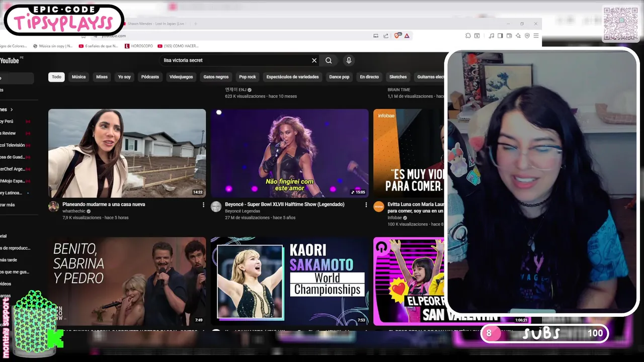Open the browser hamburger main menu
644x362 pixels.
coord(536,36)
